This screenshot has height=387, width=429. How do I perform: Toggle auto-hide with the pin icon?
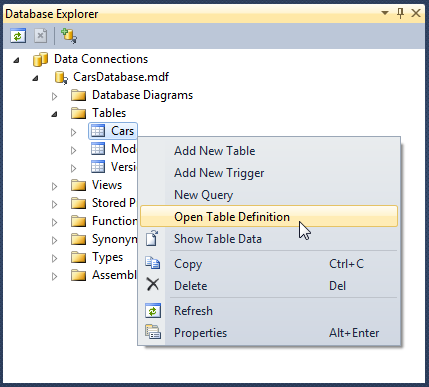[401, 14]
